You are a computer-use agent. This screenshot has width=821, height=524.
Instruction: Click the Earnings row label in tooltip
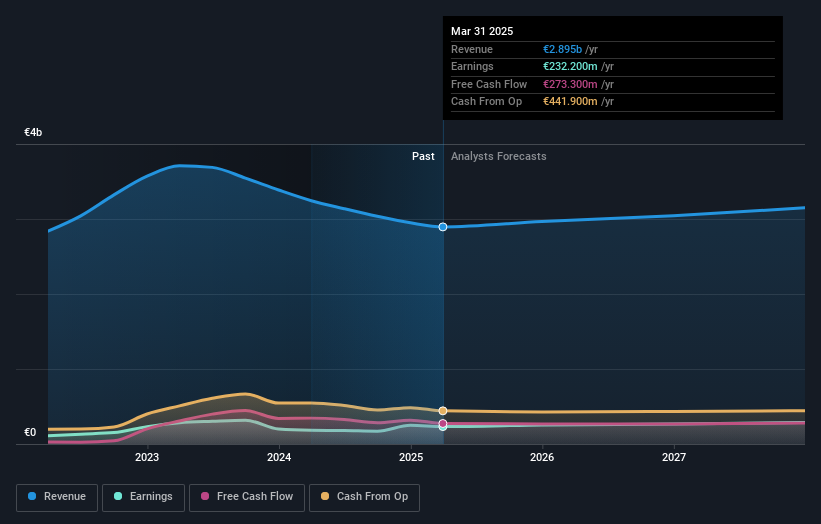pos(472,66)
